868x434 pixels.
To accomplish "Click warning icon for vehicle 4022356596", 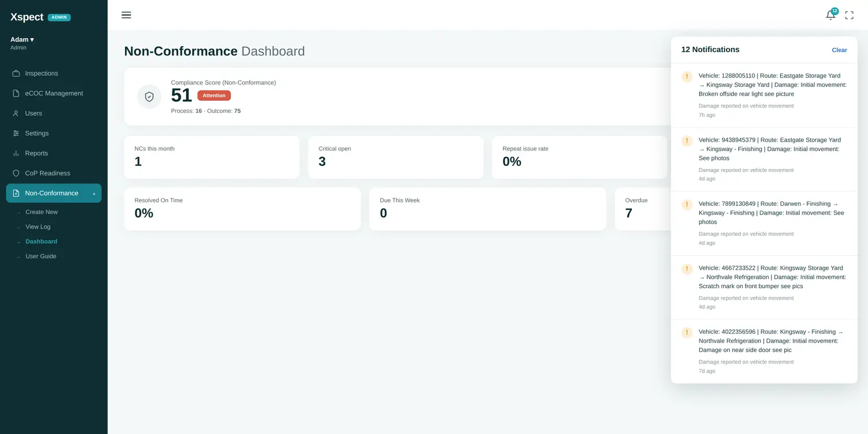I will (687, 332).
